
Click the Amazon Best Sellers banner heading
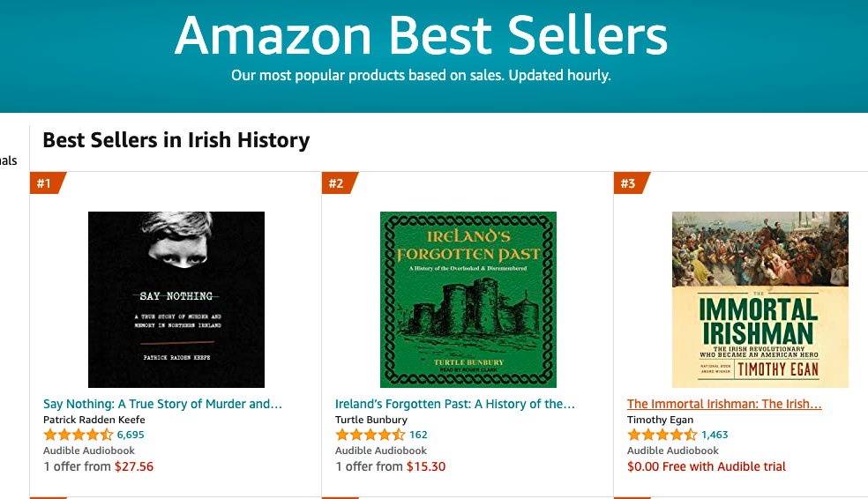pos(421,37)
